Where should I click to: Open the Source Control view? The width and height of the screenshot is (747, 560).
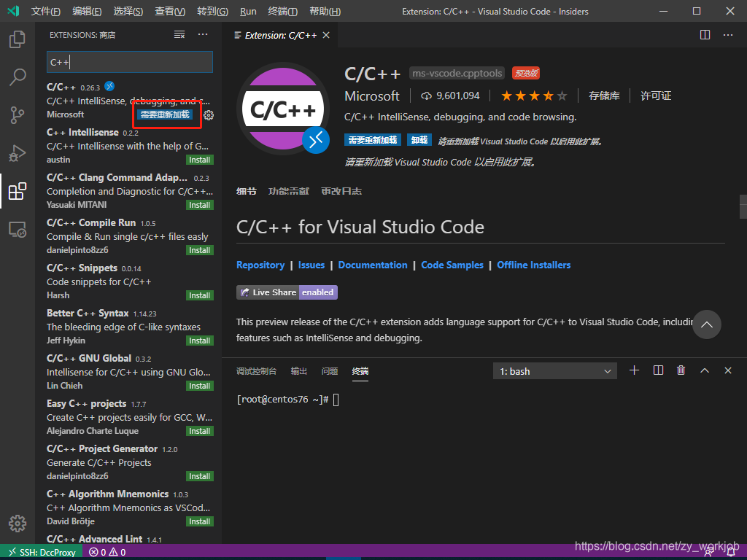click(18, 114)
